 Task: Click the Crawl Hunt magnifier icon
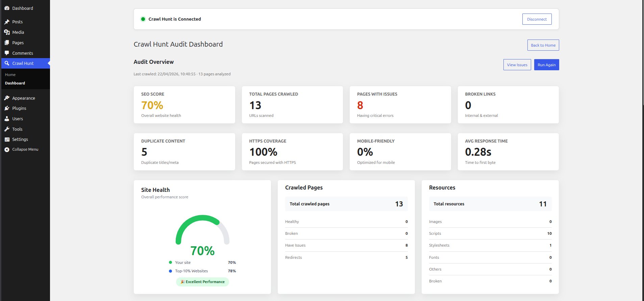point(7,63)
